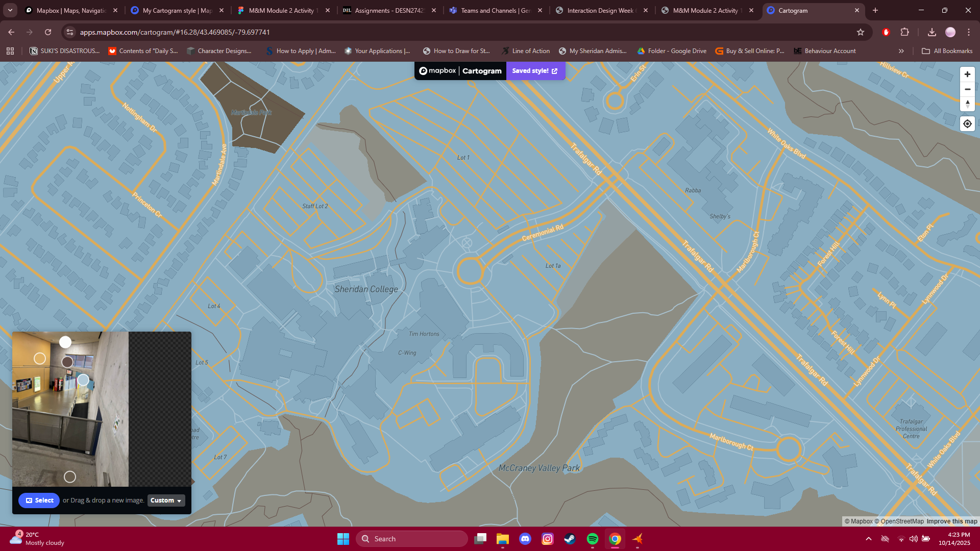This screenshot has height=551, width=980.
Task: Click the browser Downloads icon
Action: (932, 32)
